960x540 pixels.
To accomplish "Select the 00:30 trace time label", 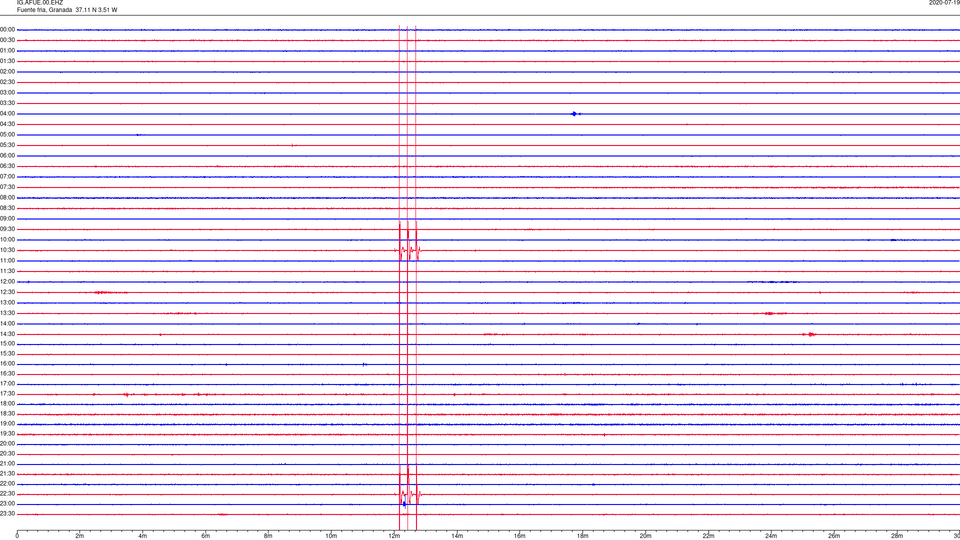I will coord(7,40).
